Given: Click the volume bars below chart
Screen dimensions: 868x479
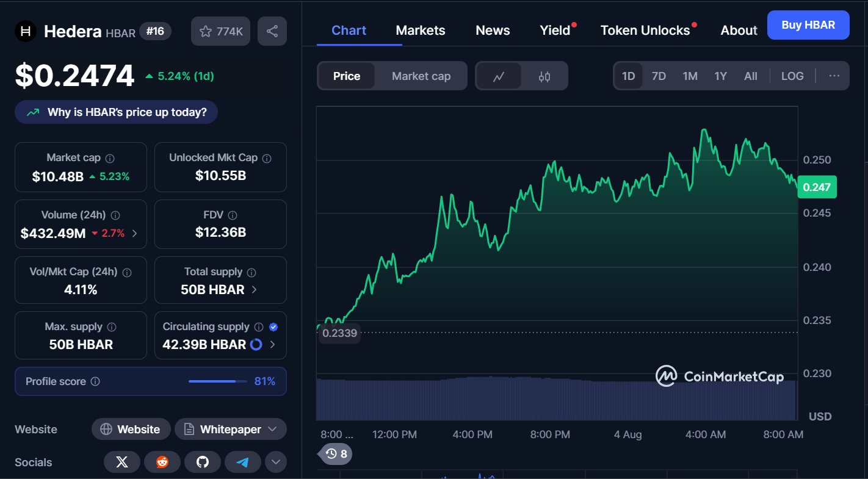Looking at the screenshot, I should [556, 399].
